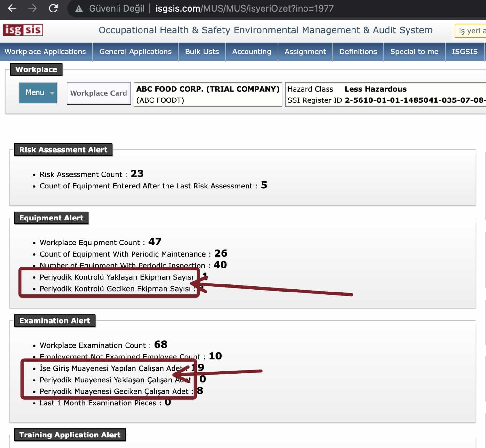
Task: Click the workplace search input field
Action: pyautogui.click(x=470, y=31)
